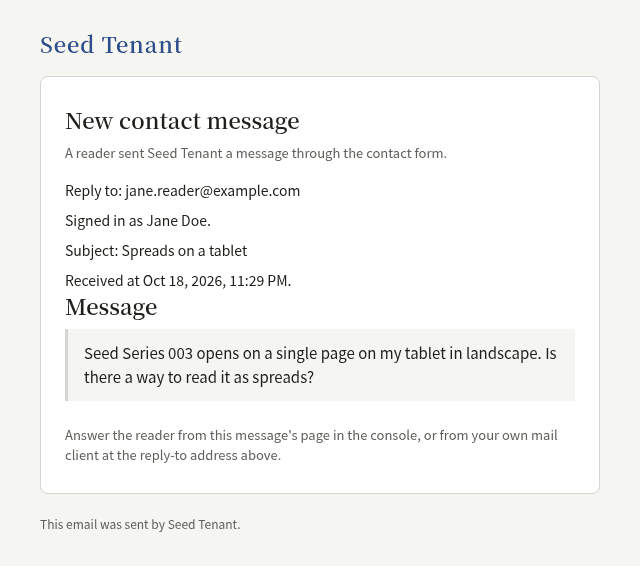Select the words 'Seed Series 003'
This screenshot has height=566, width=640.
coord(138,353)
